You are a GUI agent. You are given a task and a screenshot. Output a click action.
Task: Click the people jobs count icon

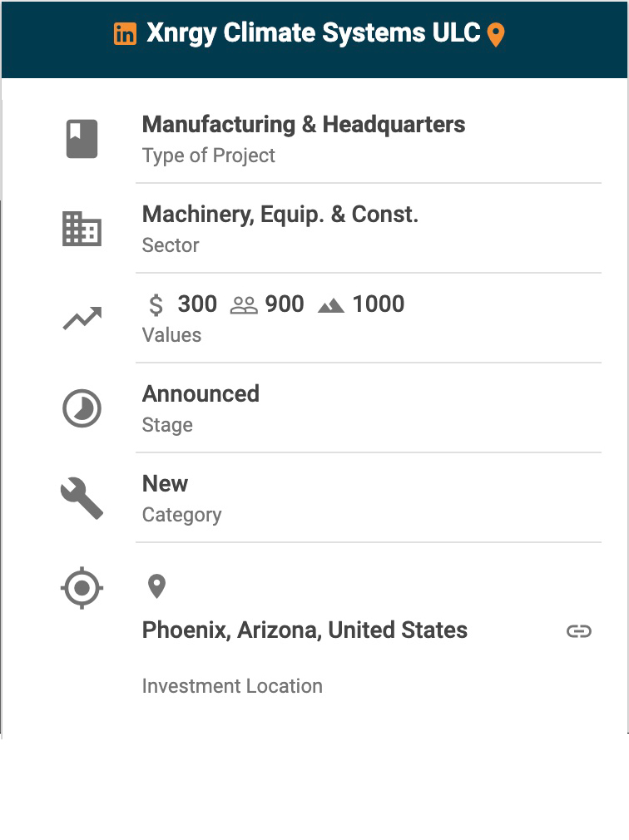coord(244,305)
